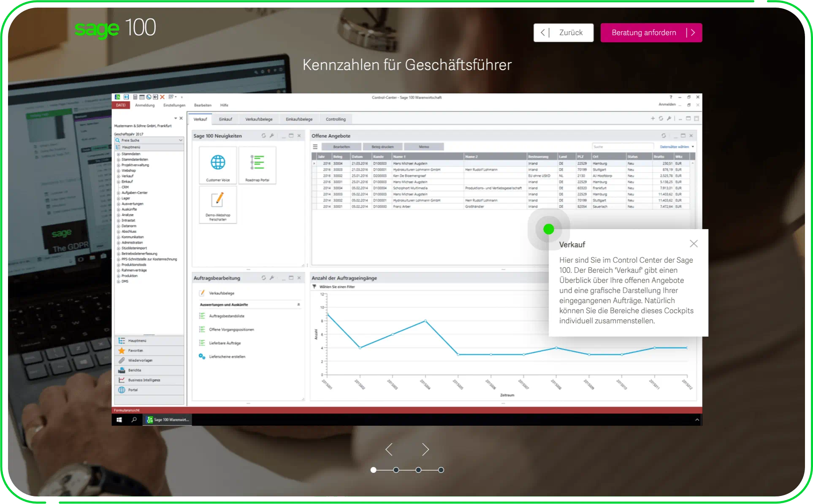The height and width of the screenshot is (504, 813).
Task: Open Wiedervorlagen in the navigation pane
Action: tap(149, 360)
